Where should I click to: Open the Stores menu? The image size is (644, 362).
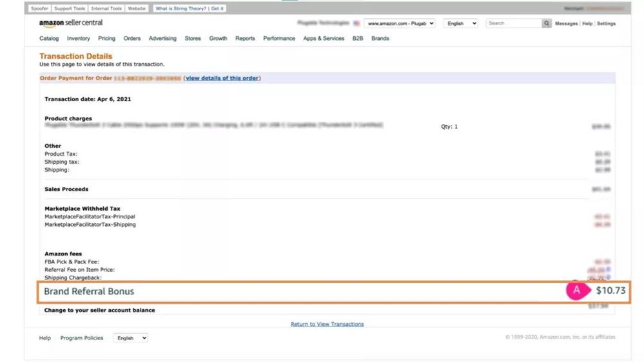click(x=193, y=38)
